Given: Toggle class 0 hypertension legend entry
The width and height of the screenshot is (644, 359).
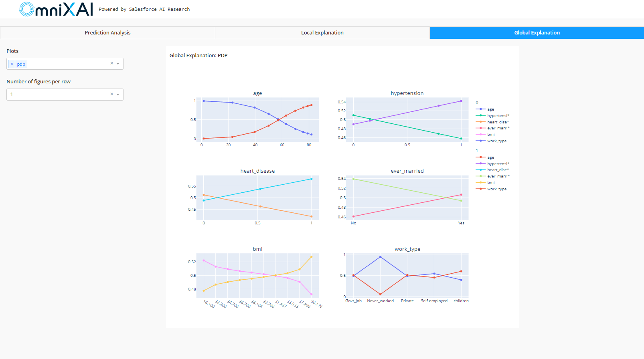Looking at the screenshot, I should click(x=492, y=116).
